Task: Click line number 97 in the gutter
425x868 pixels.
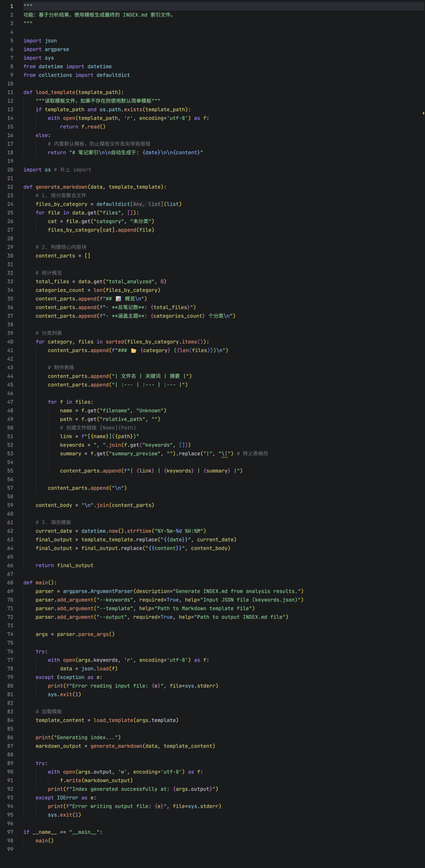Action: 10,832
